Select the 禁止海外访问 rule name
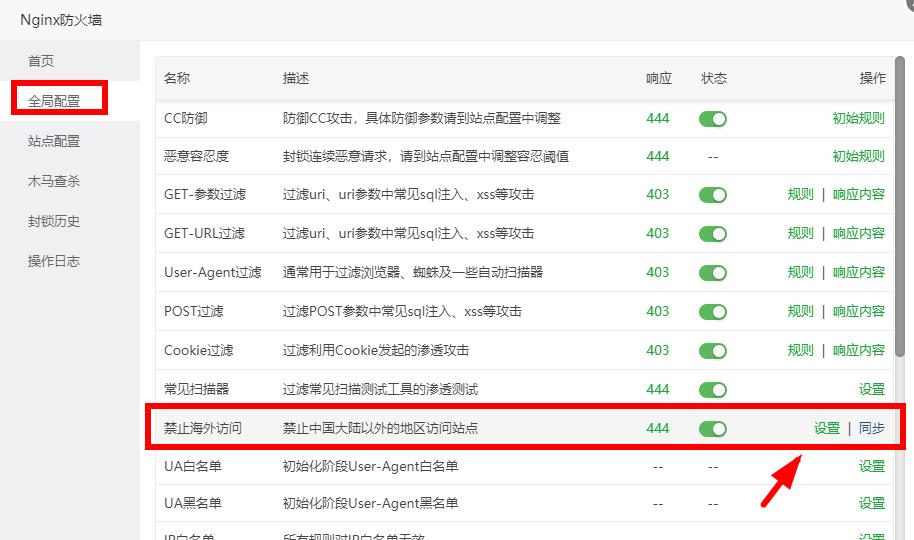Screen dimensions: 914x540 click(203, 428)
